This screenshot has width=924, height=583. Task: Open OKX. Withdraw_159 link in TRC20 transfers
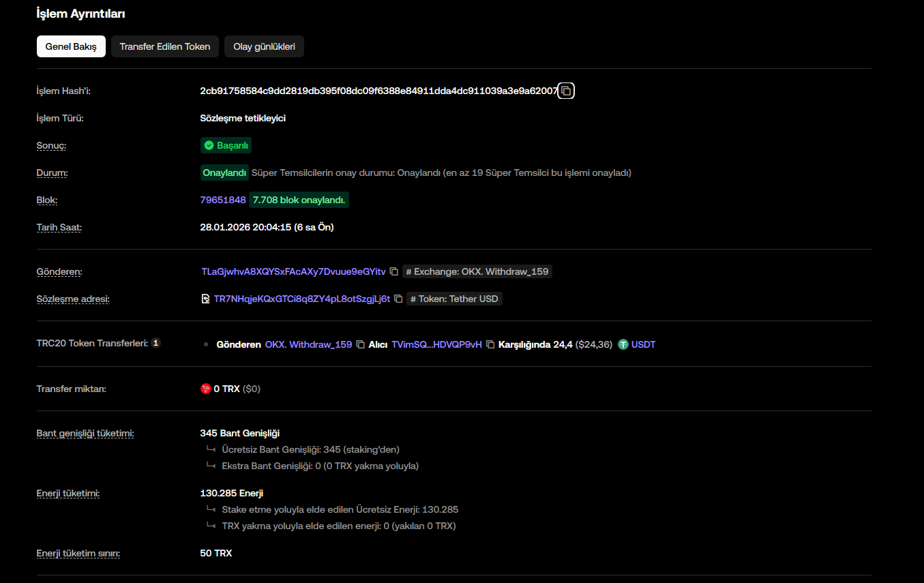point(308,344)
